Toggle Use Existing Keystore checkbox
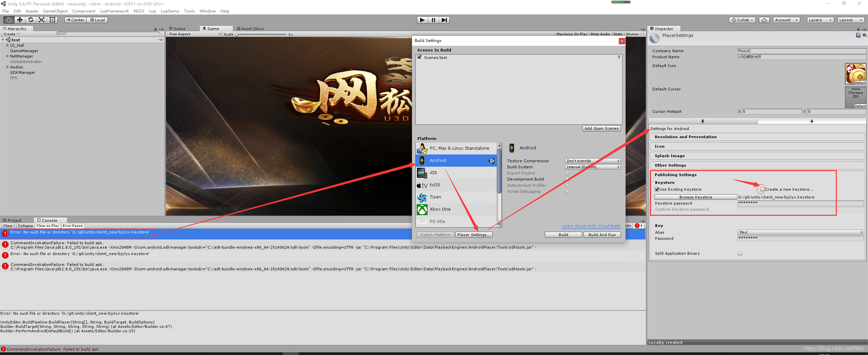Image resolution: width=868 pixels, height=355 pixels. (657, 189)
